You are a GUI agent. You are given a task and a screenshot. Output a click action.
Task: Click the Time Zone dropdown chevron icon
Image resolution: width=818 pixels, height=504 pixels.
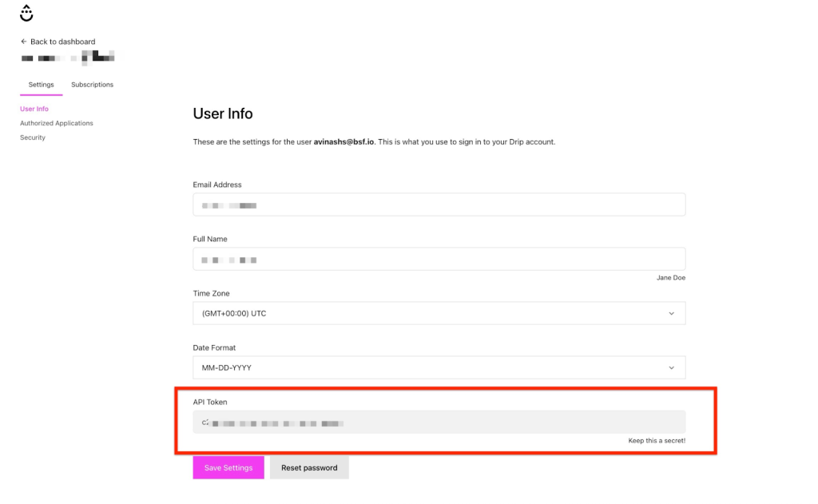(672, 313)
